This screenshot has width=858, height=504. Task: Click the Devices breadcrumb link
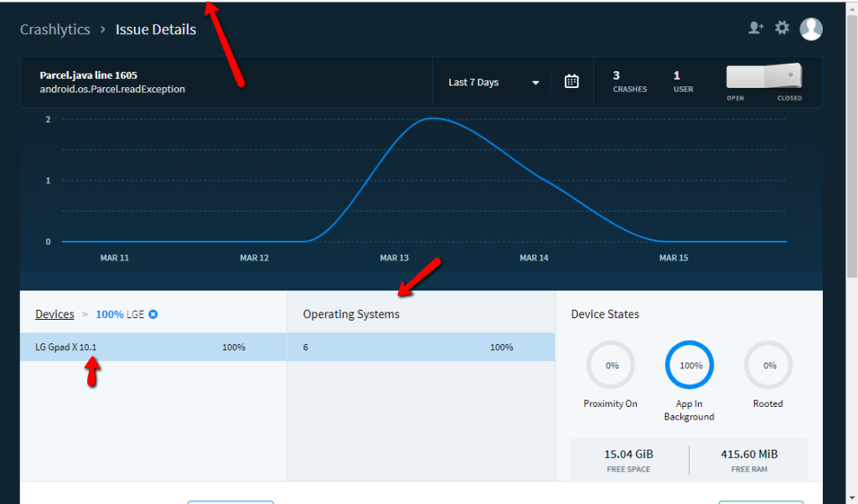click(x=54, y=315)
